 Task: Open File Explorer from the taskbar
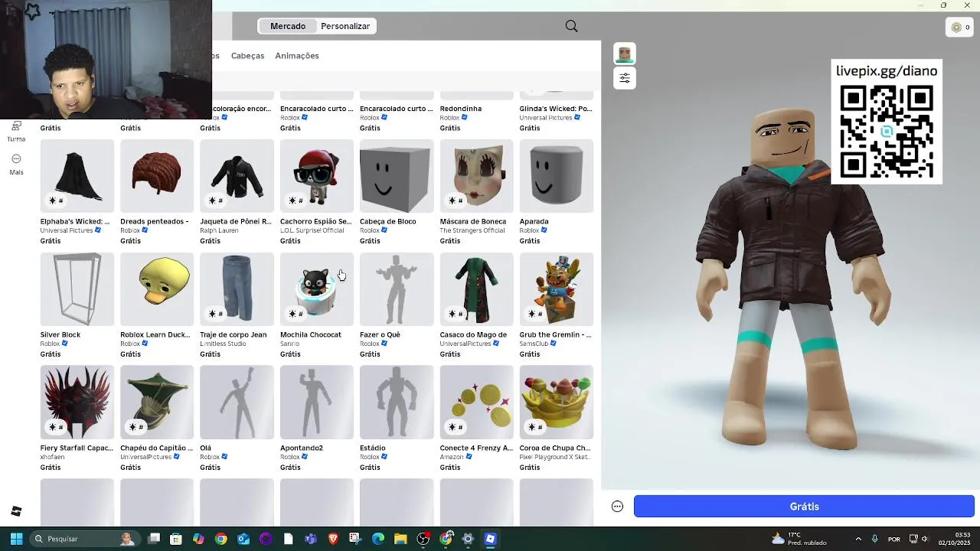400,539
